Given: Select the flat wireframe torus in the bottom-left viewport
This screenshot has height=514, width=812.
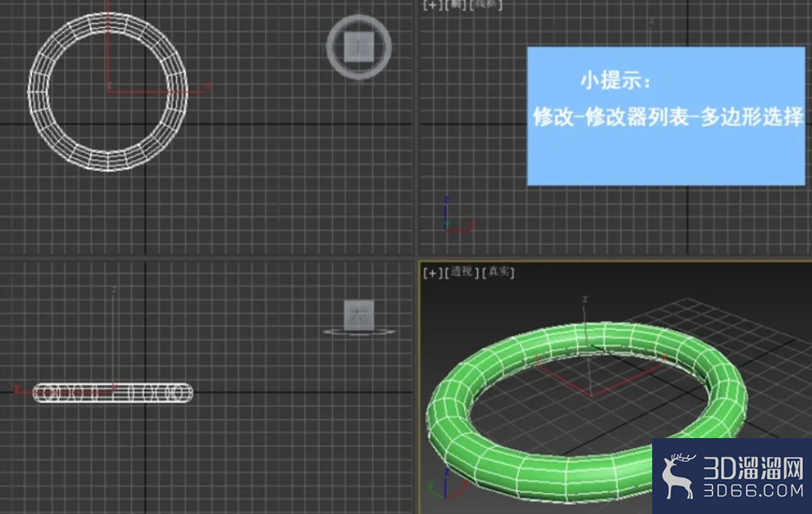Looking at the screenshot, I should [x=113, y=392].
